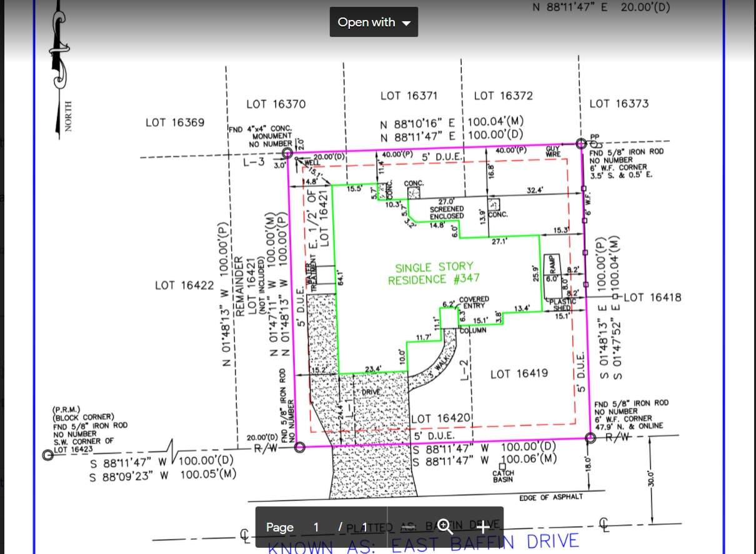Open the "Open with" dropdown
This screenshot has width=756, height=554.
point(374,23)
